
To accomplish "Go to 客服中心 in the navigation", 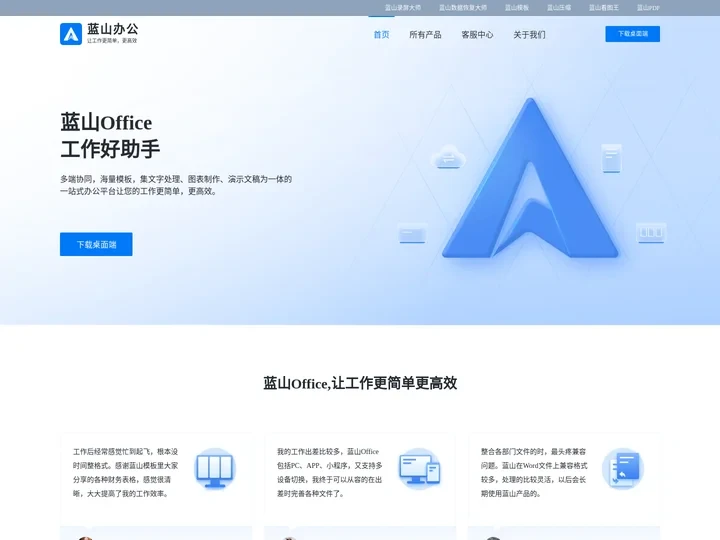I will [477, 34].
